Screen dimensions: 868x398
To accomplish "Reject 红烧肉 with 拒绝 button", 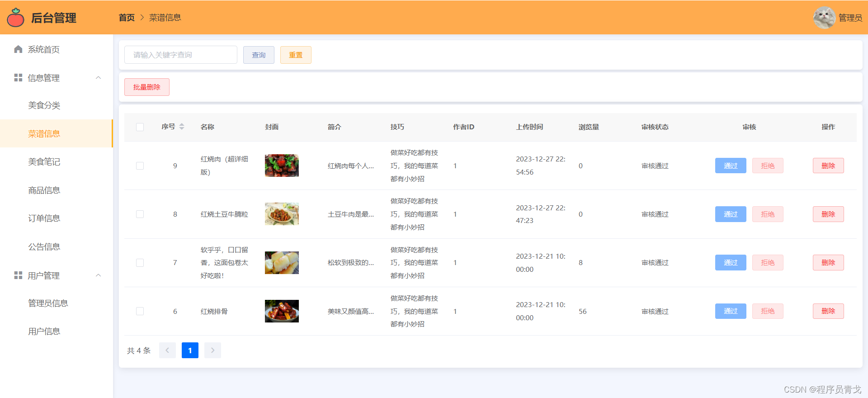I will [768, 166].
